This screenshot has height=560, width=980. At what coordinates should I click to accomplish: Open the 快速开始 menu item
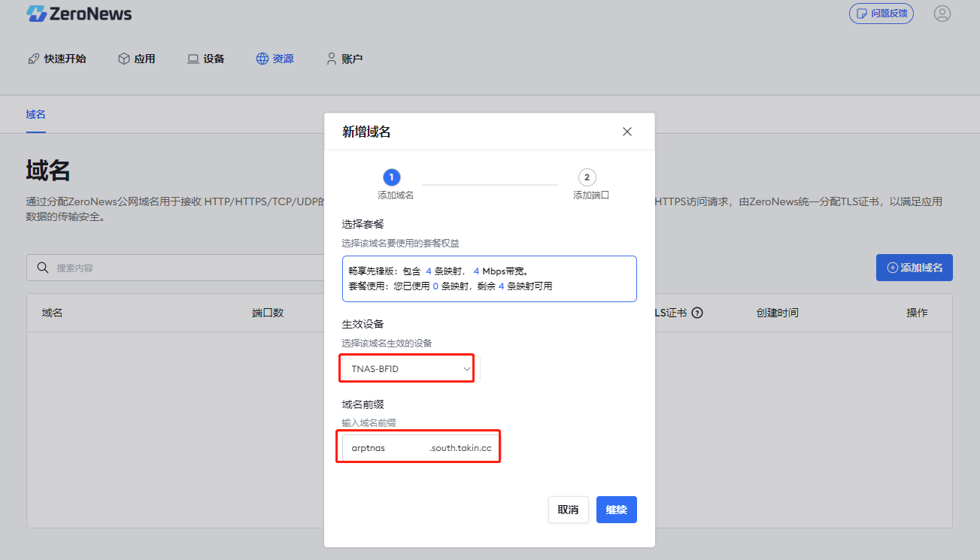point(56,59)
